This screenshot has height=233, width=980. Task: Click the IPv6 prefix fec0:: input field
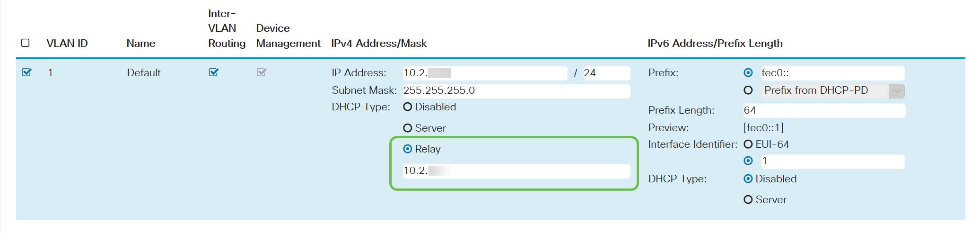point(831,73)
